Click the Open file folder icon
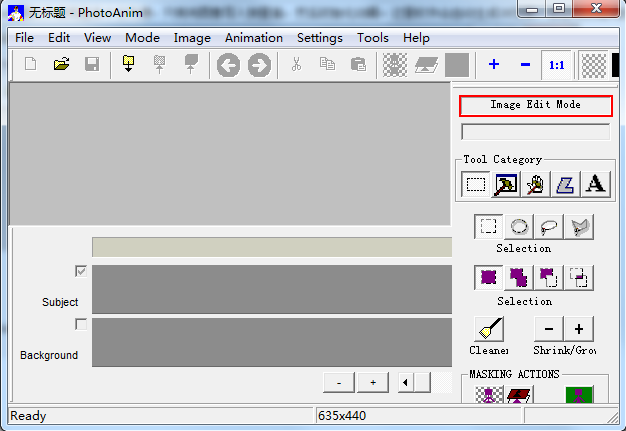The height and width of the screenshot is (431, 626). pos(61,65)
